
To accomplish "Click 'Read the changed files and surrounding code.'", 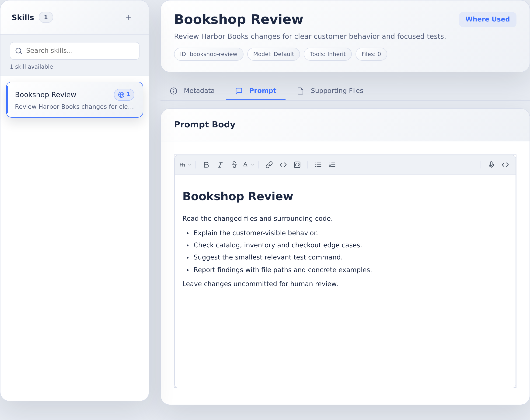I will (x=257, y=219).
